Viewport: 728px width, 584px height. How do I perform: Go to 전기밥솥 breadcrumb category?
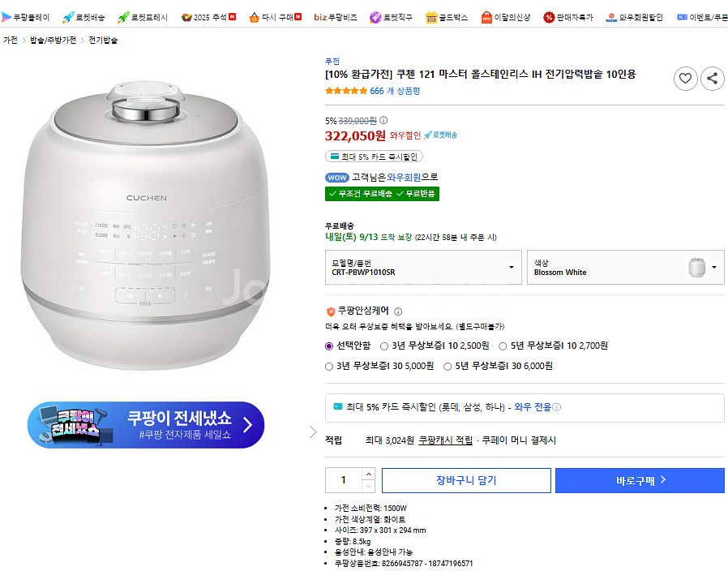coord(103,40)
